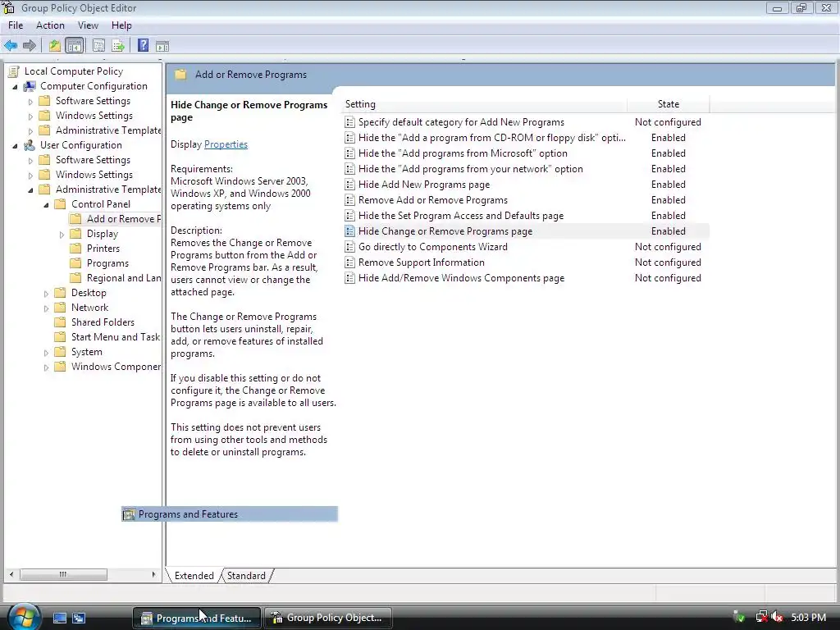Viewport: 840px width, 630px height.
Task: Click the disconnected network tray icon
Action: click(x=761, y=617)
